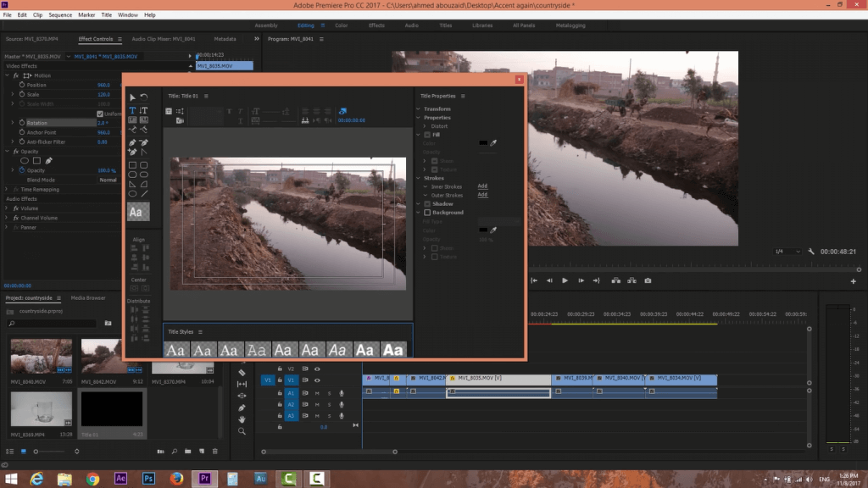Click the New Title Based on Current icon
868x488 pixels.
169,111
